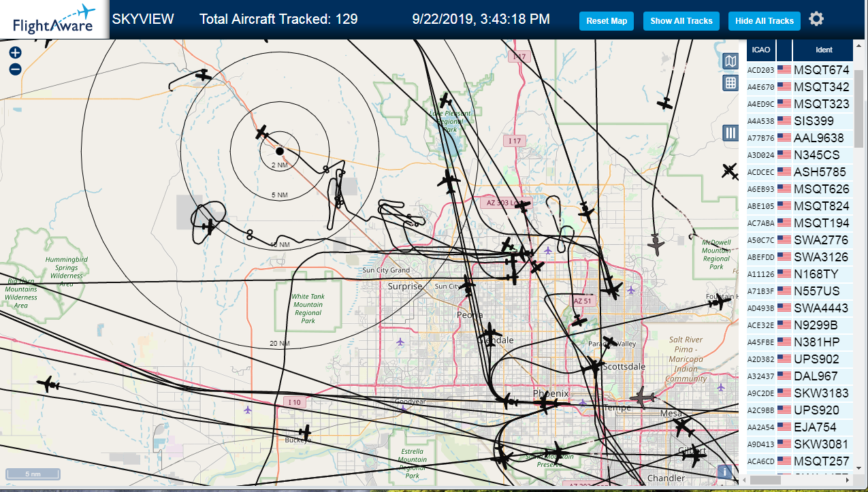Image resolution: width=868 pixels, height=492 pixels.
Task: Click the US flag in the UPS920 row
Action: click(x=784, y=410)
